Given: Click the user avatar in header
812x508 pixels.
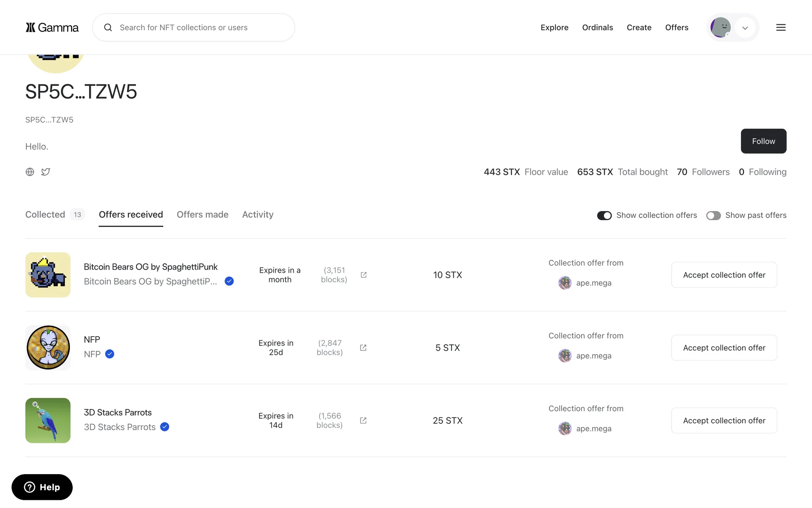Looking at the screenshot, I should (720, 28).
